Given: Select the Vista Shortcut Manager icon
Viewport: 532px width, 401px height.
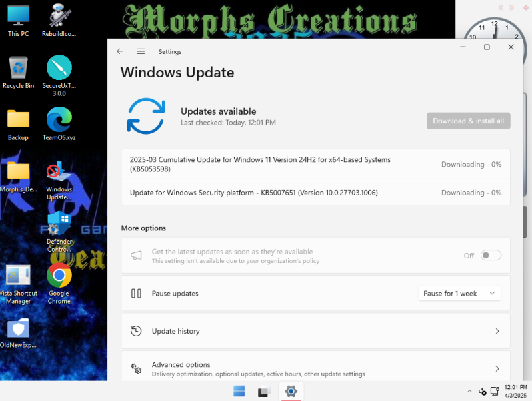Looking at the screenshot, I should 18,284.
